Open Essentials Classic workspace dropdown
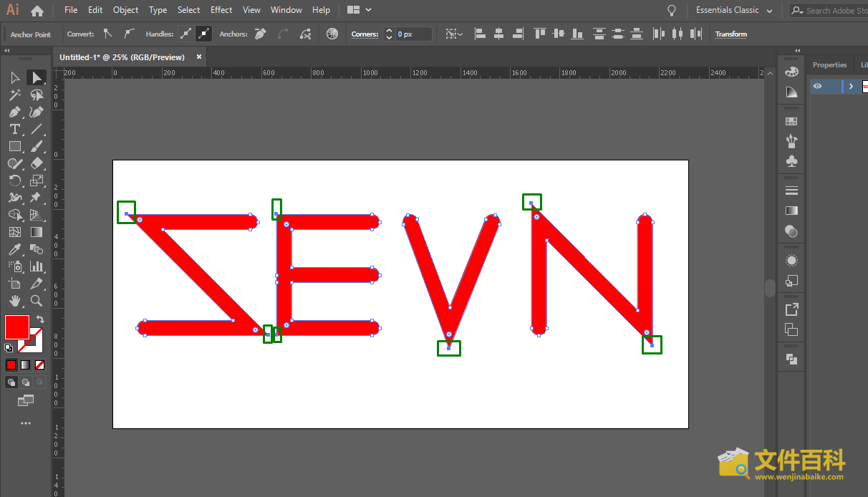Image resolution: width=868 pixels, height=497 pixels. (734, 10)
